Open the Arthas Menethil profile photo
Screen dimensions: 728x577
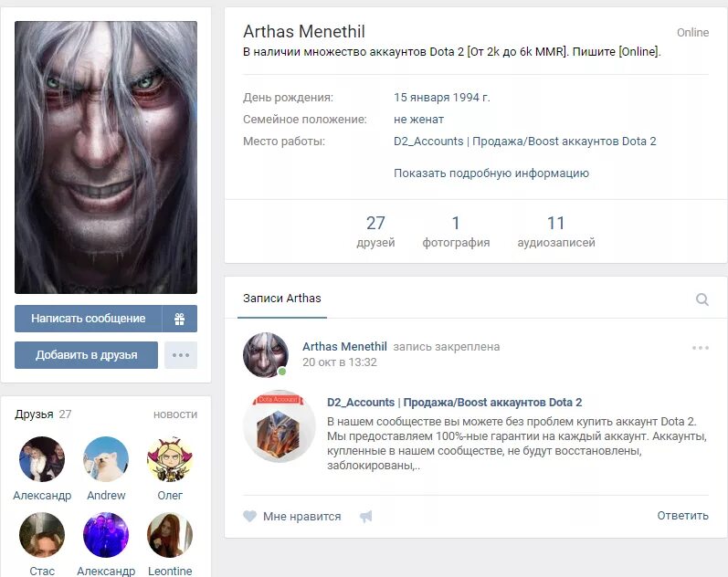(x=106, y=157)
